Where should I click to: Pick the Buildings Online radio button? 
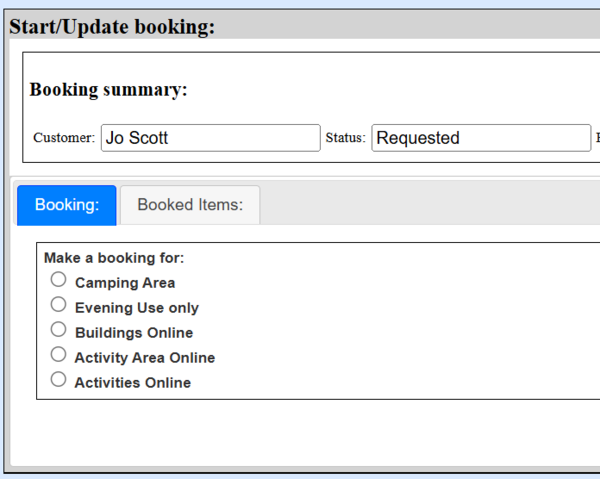(58, 330)
